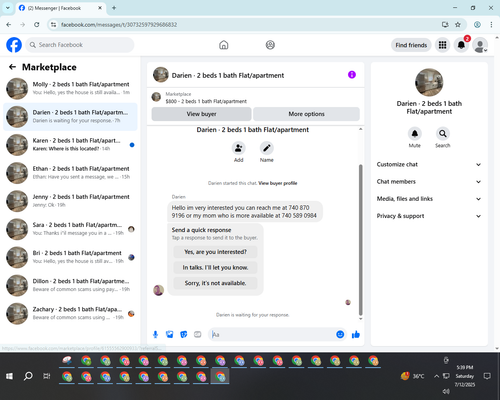Image resolution: width=500 pixels, height=400 pixels.
Task: Send quick response 'Sorry, it's not available.'
Action: [x=215, y=283]
